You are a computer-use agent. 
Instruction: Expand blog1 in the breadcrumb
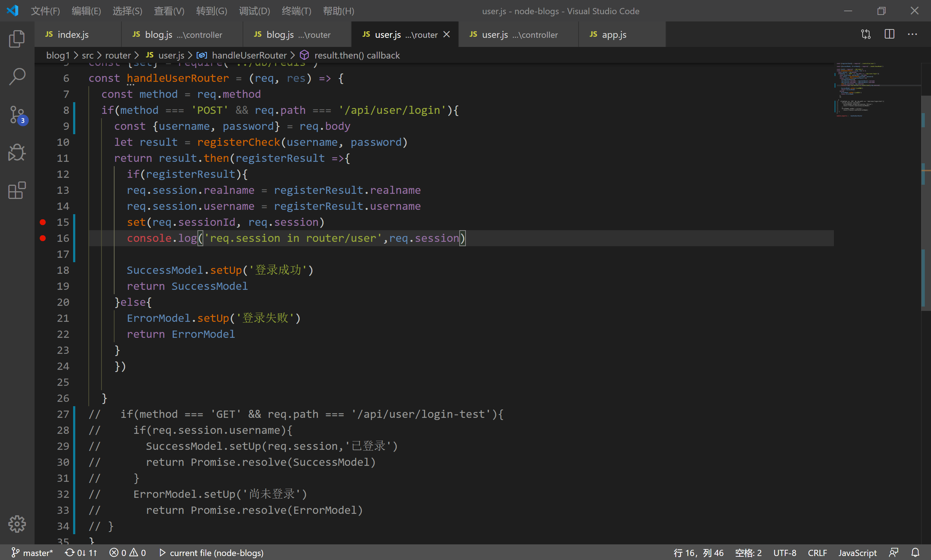[x=58, y=56]
